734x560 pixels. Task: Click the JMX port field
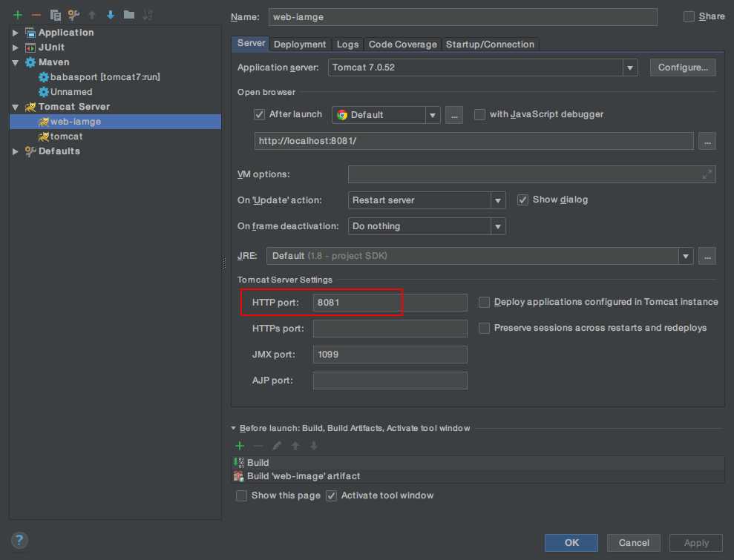(390, 355)
